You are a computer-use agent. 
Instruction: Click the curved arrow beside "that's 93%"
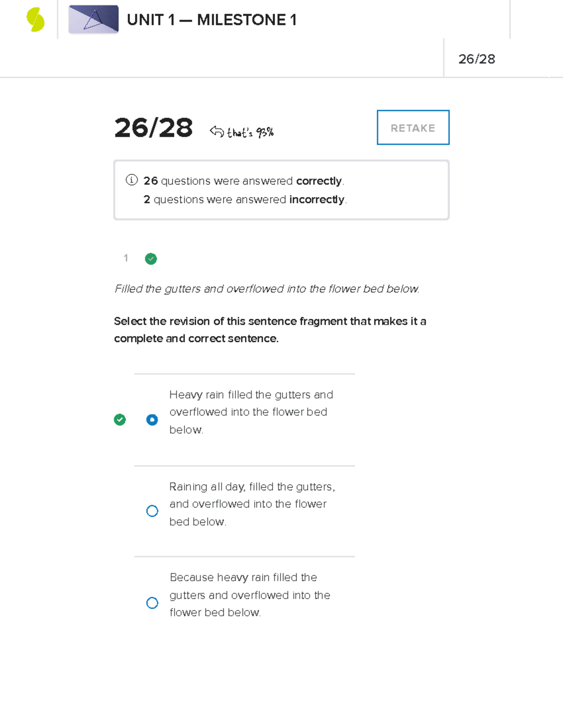tap(217, 132)
